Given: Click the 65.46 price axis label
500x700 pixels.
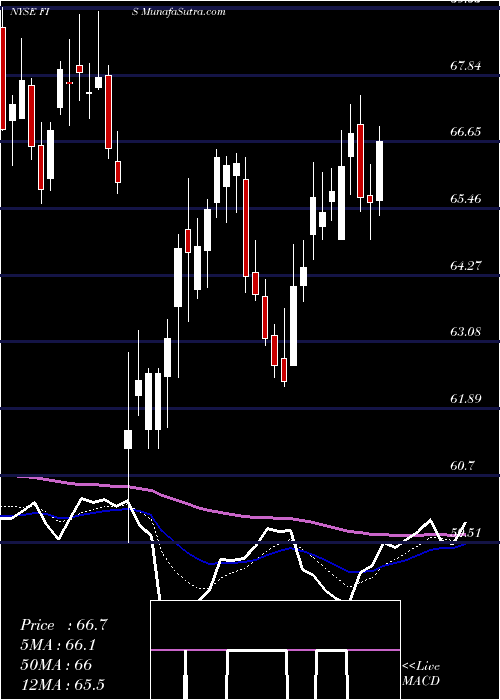Looking at the screenshot, I should 466,199.
